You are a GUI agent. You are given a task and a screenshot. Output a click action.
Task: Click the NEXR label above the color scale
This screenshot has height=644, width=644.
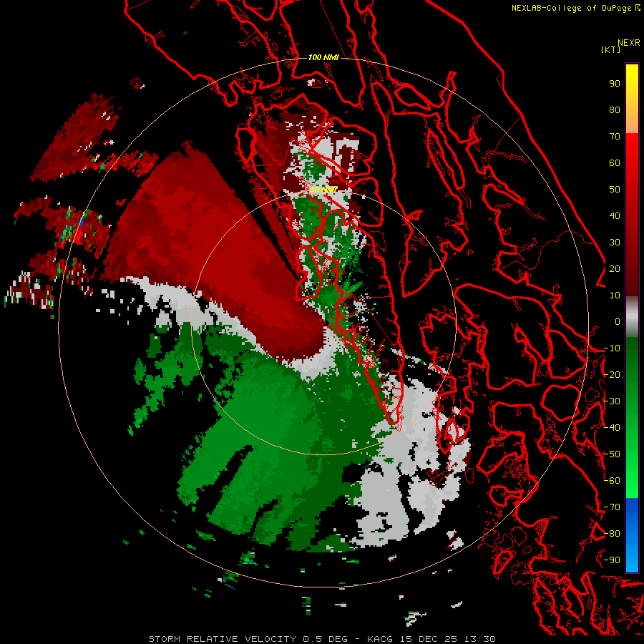pyautogui.click(x=629, y=43)
